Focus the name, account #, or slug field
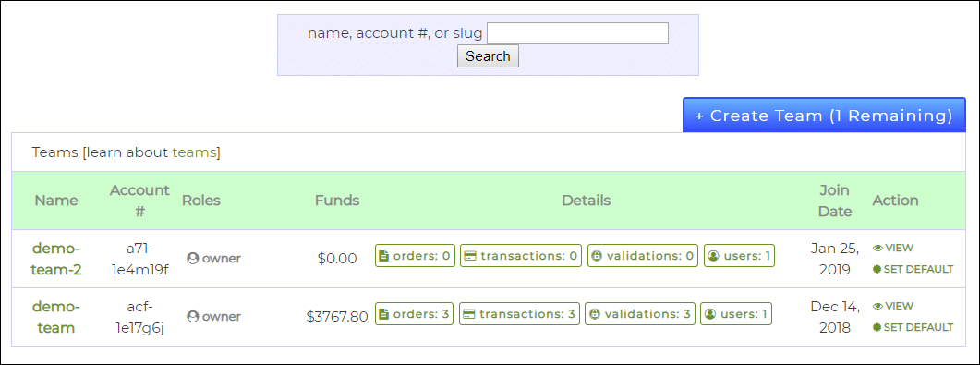 tap(577, 34)
